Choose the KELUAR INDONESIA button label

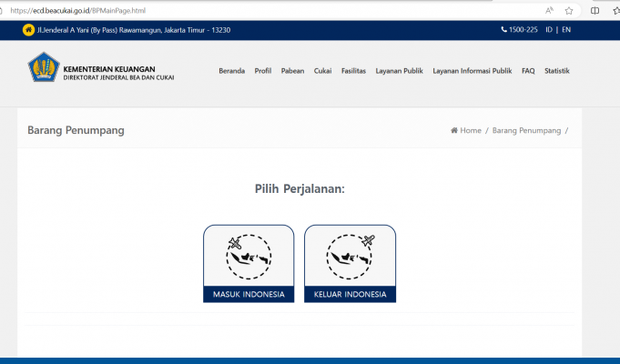pyautogui.click(x=350, y=295)
